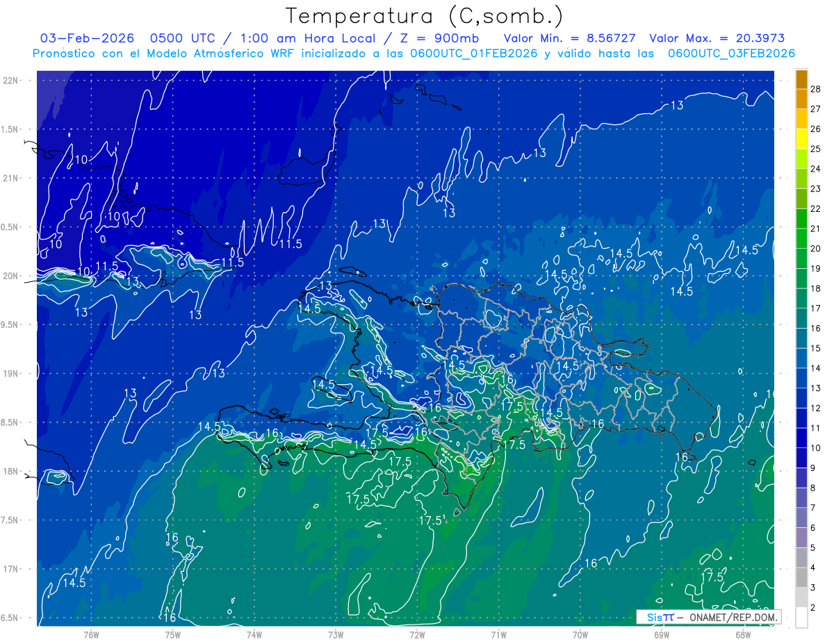Click the title "Temperatura (C,somb.)"
Image resolution: width=834 pixels, height=644 pixels.
pos(424,16)
